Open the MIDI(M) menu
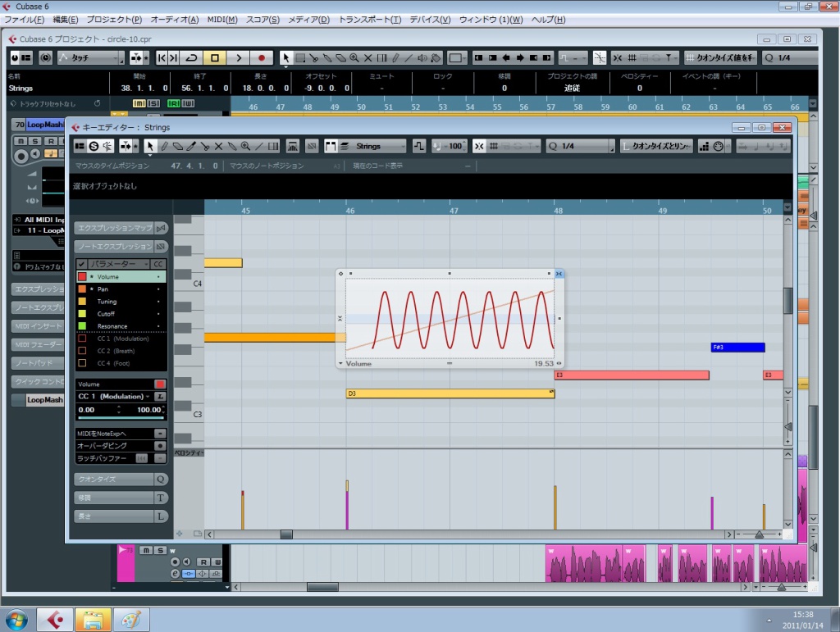Image resolution: width=840 pixels, height=632 pixels. pos(222,20)
